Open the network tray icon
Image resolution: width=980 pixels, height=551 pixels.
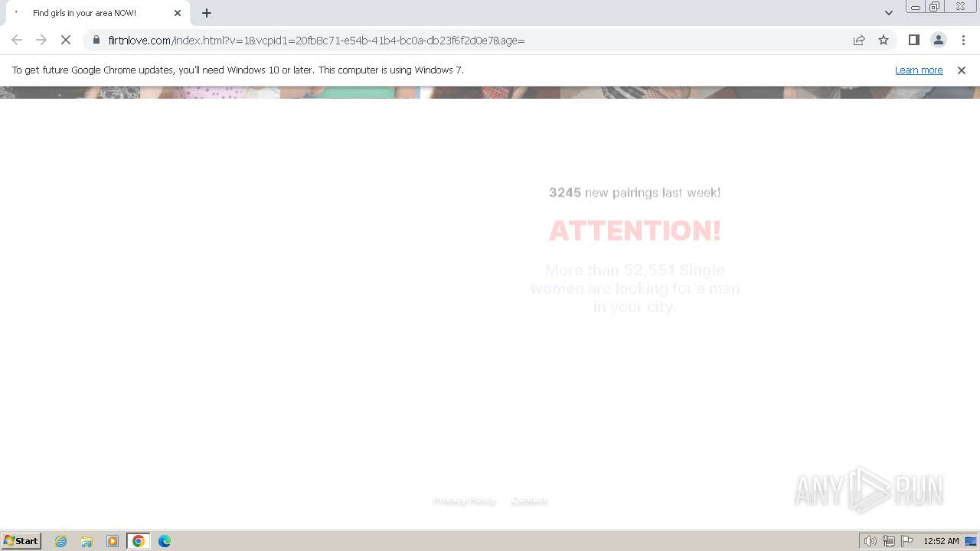click(x=889, y=541)
